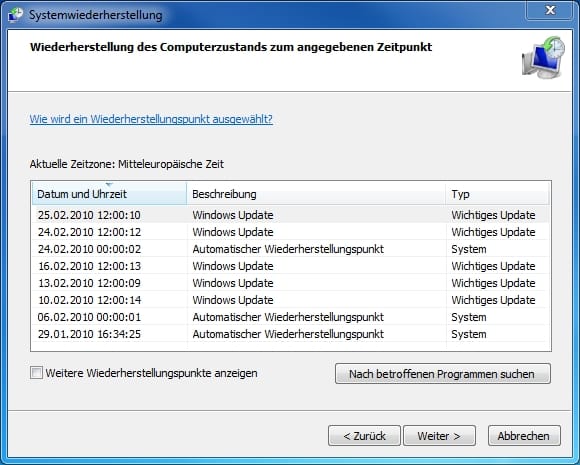The width and height of the screenshot is (580, 465).
Task: Click Automatischer Wiederherstellungspunkt in 29.01.2010 row
Action: [288, 334]
